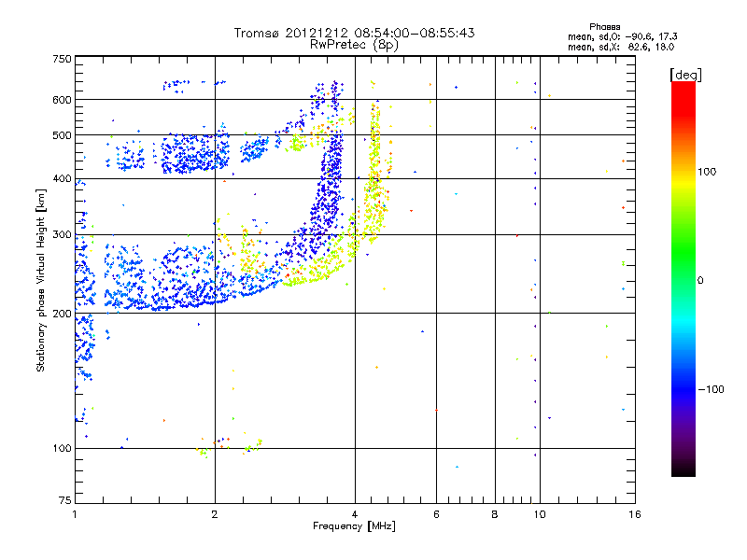Click the "300" y-axis tick label

click(62, 235)
